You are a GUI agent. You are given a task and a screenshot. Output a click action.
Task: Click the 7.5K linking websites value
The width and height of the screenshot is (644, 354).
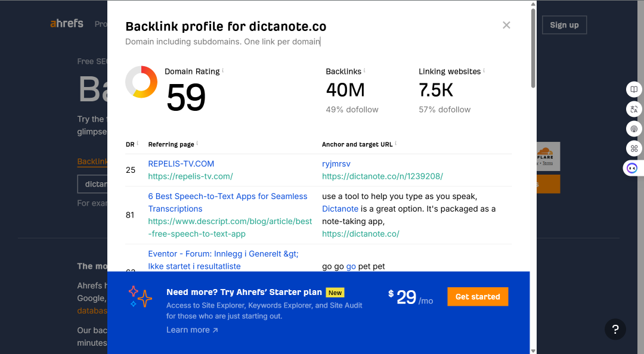point(436,90)
